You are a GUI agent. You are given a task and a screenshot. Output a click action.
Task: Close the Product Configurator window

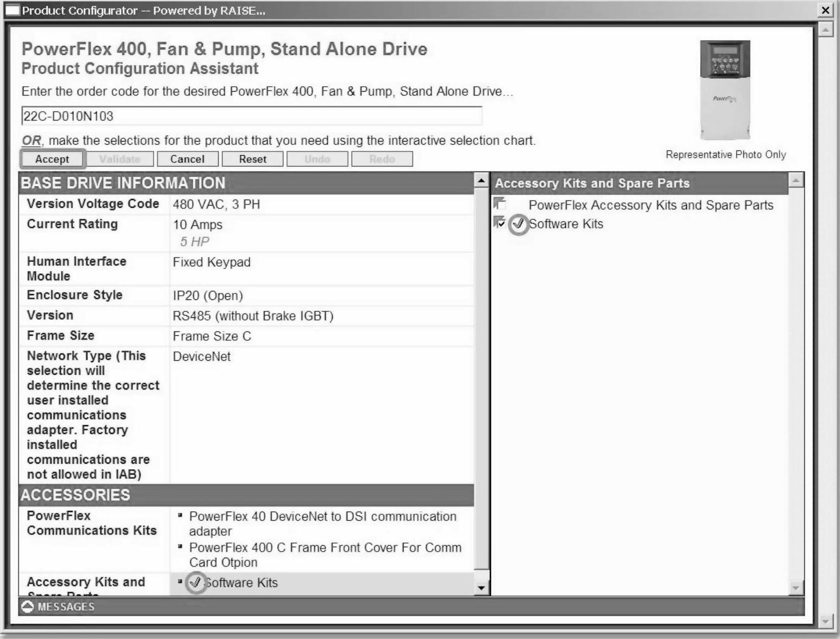coord(825,10)
